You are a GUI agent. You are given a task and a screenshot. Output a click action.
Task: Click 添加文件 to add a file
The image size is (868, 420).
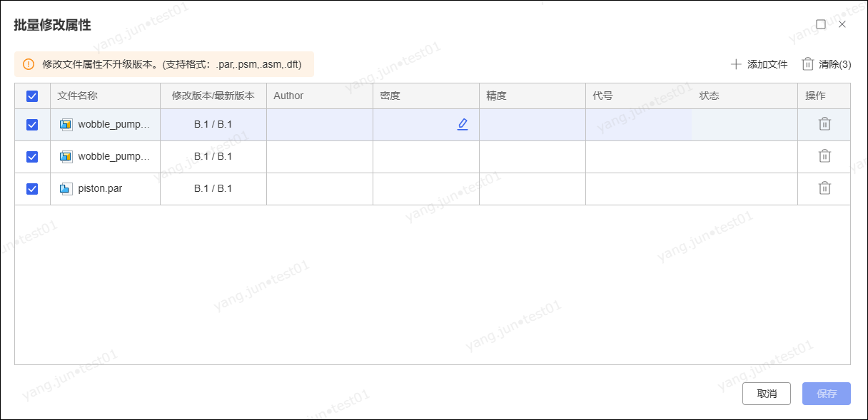tap(759, 64)
